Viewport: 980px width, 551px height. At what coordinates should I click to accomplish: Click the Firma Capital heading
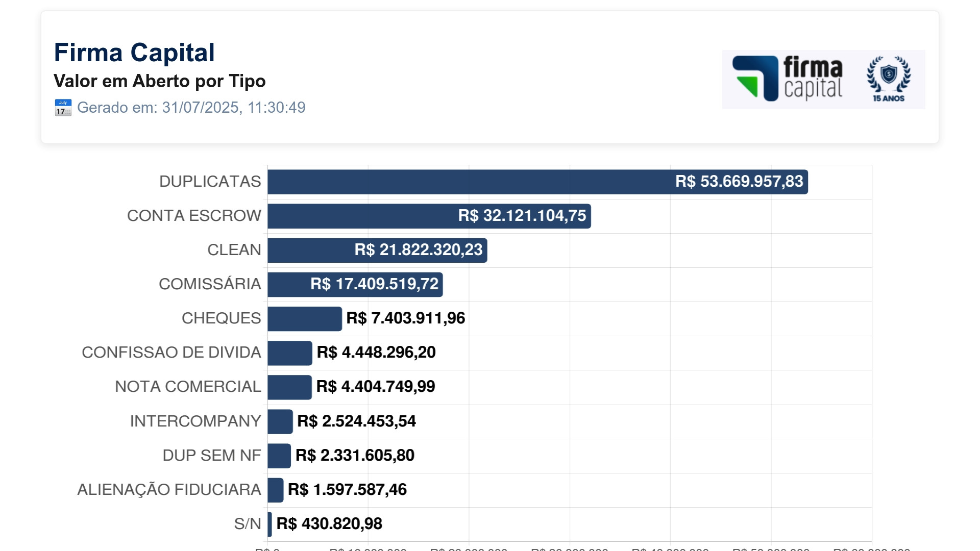134,53
